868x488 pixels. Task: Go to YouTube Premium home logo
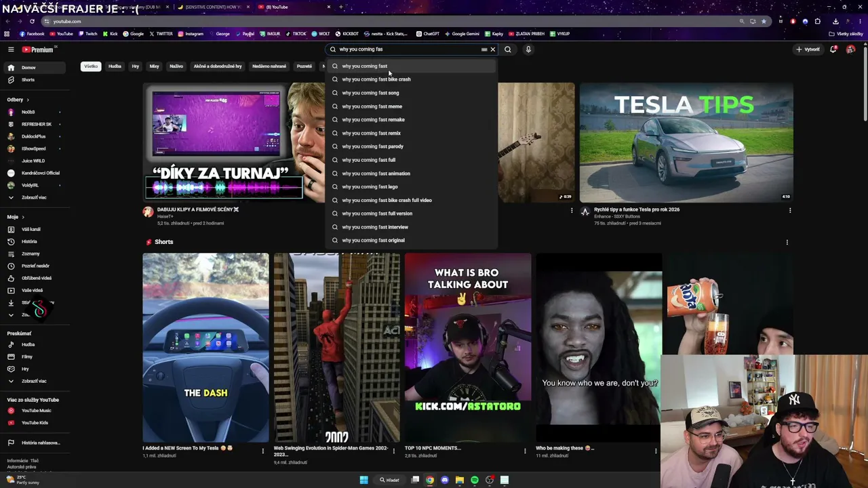[x=37, y=49]
